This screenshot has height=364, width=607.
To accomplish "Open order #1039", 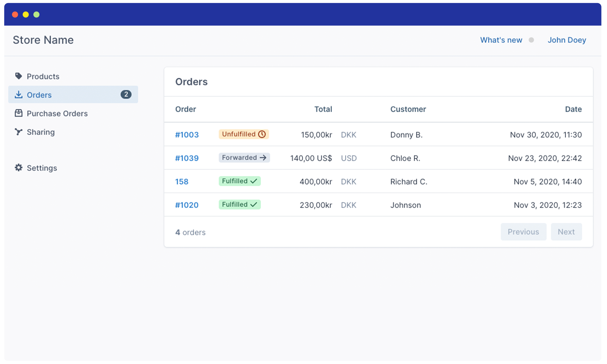I will pyautogui.click(x=187, y=158).
